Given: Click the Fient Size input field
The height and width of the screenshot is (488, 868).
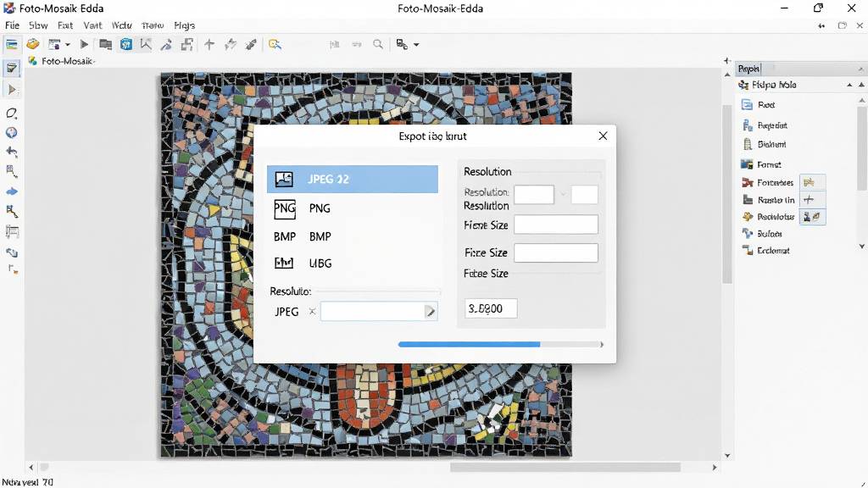Looking at the screenshot, I should 556,225.
